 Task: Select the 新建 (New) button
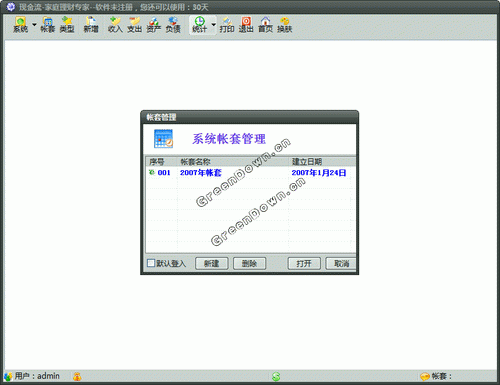[212, 264]
